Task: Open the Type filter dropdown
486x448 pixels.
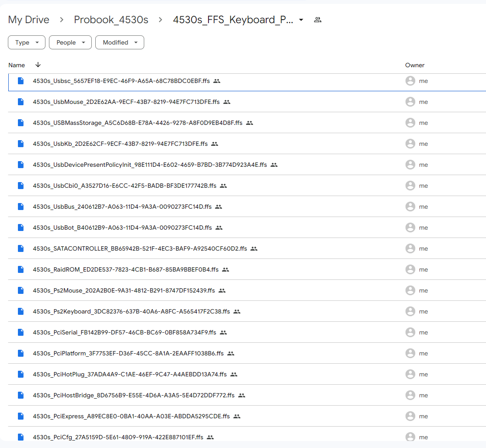Action: tap(27, 42)
